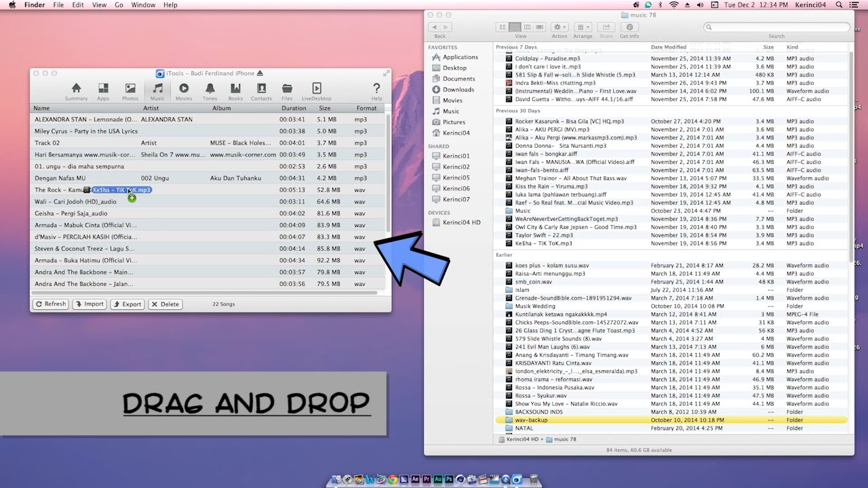Open the Apple menu

click(12, 5)
